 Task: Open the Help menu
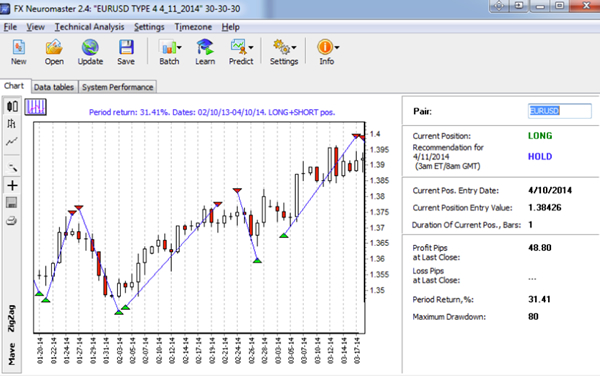[x=230, y=27]
